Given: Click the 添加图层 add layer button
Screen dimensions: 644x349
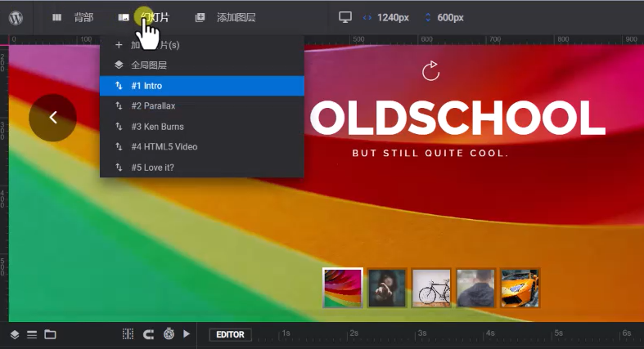Looking at the screenshot, I should 226,17.
